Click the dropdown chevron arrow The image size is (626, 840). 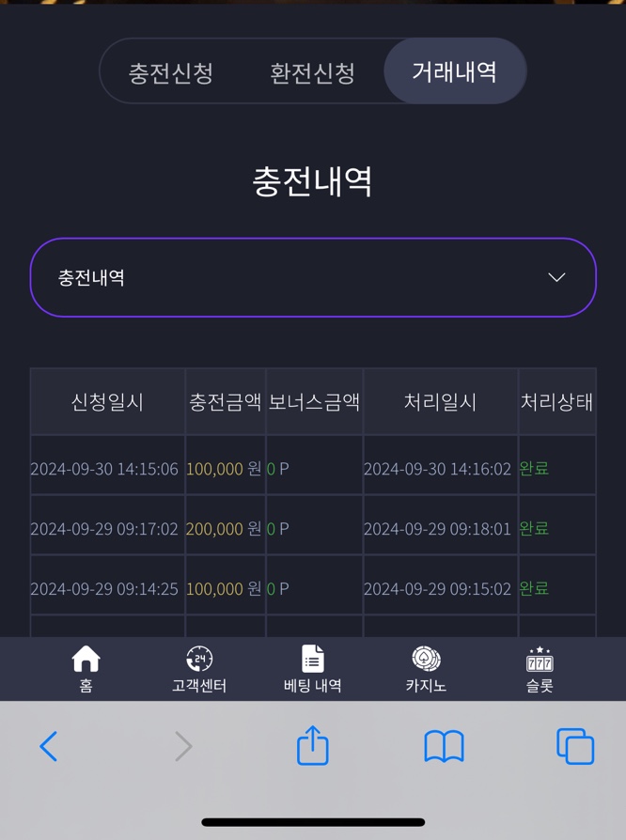click(x=556, y=277)
